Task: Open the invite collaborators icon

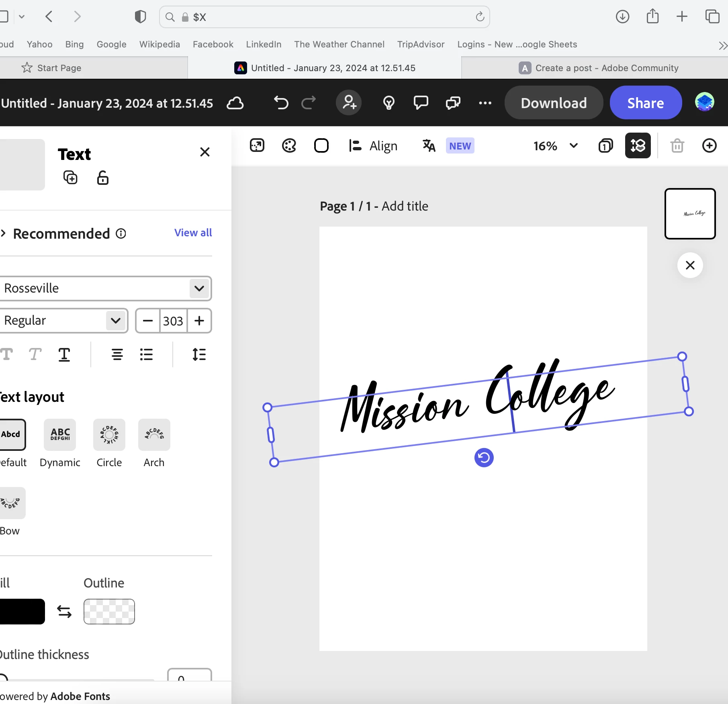Action: click(x=349, y=102)
